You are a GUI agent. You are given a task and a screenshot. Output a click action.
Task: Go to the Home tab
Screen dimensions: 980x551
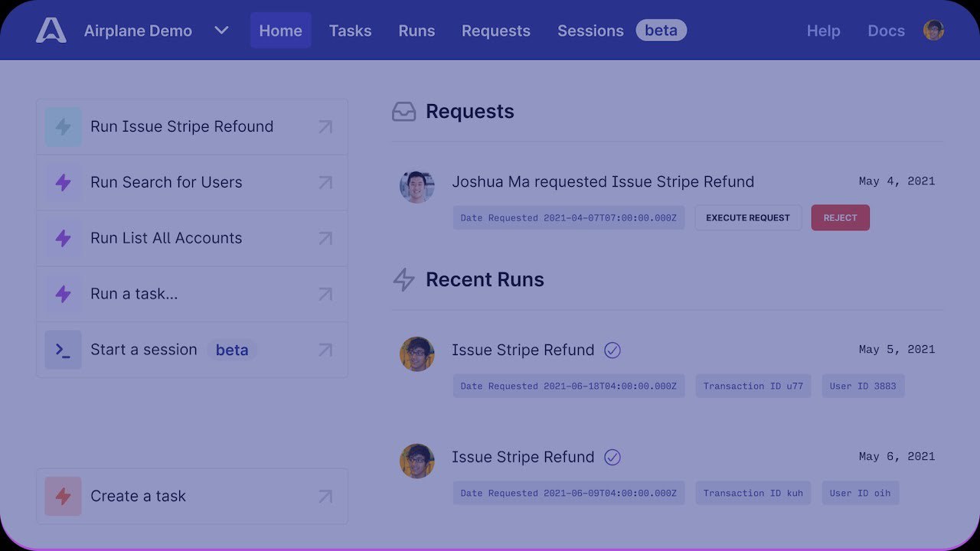click(x=280, y=31)
